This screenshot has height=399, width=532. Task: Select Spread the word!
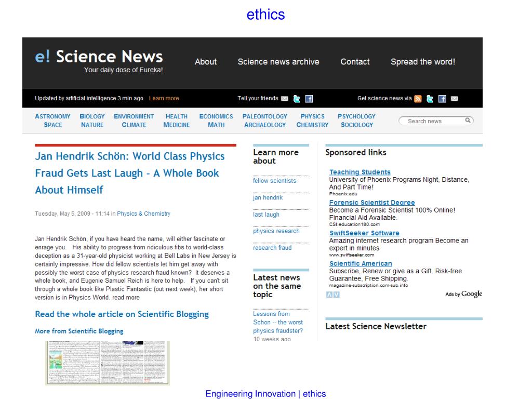pos(423,62)
